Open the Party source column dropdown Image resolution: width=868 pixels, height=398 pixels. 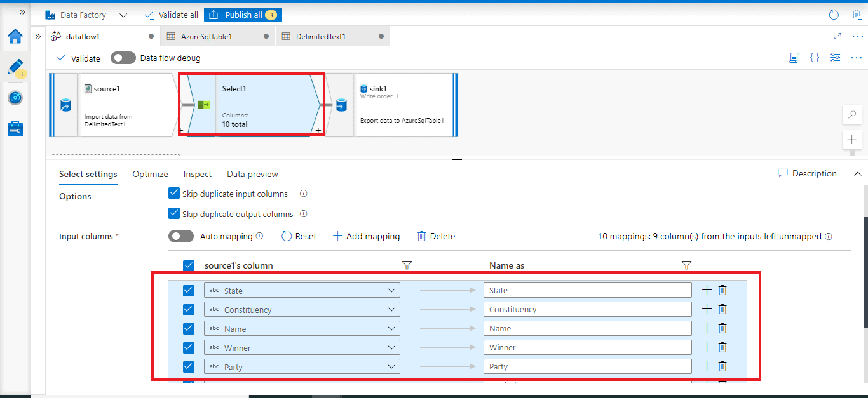(x=391, y=367)
